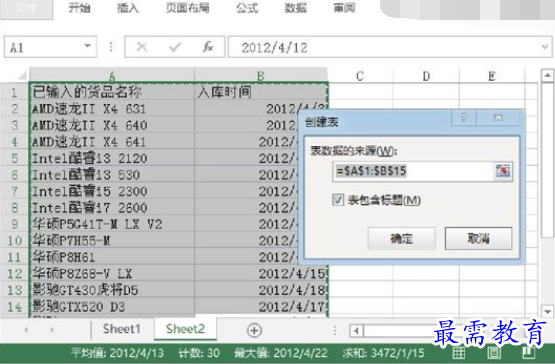Select cell Intel酷睿i3 530

pyautogui.click(x=112, y=175)
